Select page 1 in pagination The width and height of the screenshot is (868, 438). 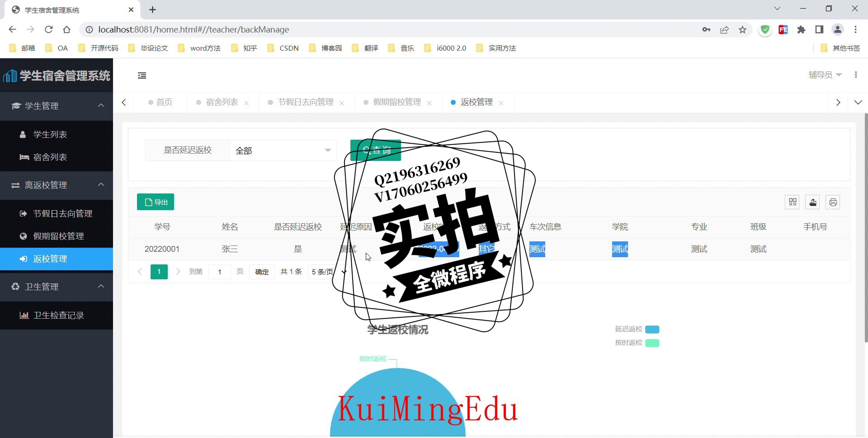point(159,272)
